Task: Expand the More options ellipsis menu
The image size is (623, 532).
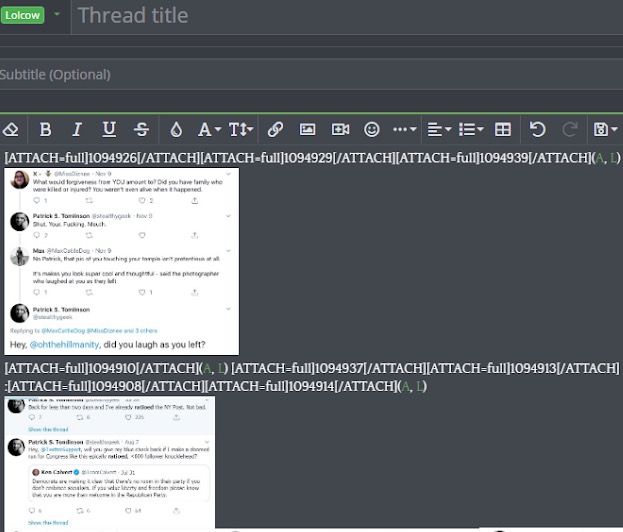Action: (404, 130)
